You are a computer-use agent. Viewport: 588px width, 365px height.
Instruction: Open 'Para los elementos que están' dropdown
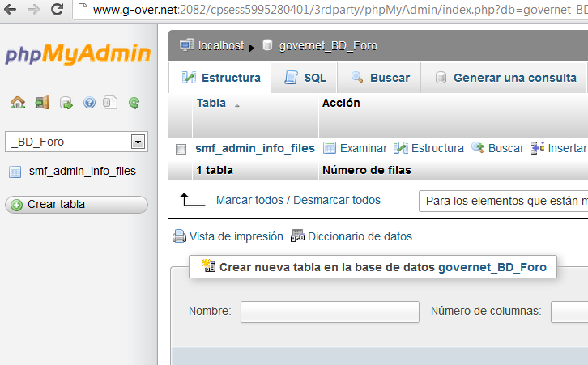pyautogui.click(x=503, y=202)
